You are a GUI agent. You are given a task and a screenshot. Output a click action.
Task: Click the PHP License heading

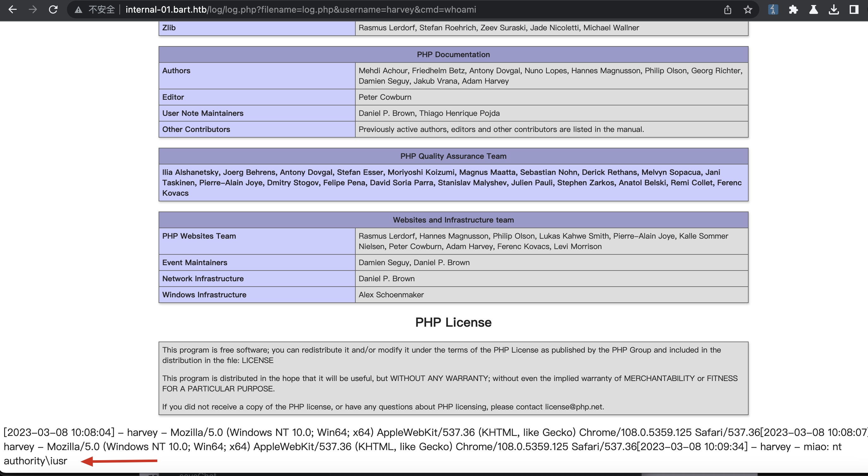click(x=453, y=323)
